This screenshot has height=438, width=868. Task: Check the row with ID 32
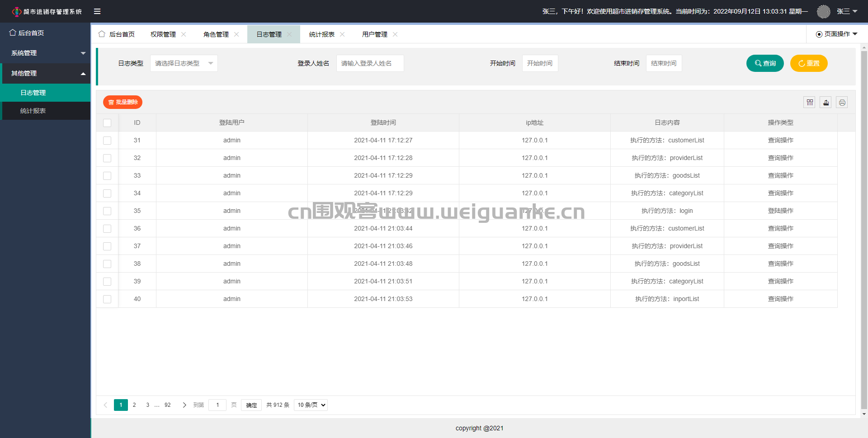[107, 158]
